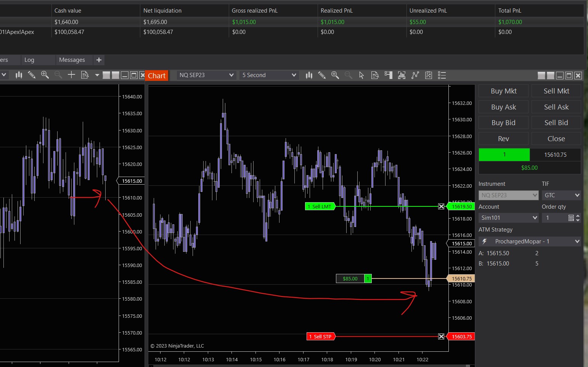Cancel the Sell LMT order with X
The height and width of the screenshot is (367, 588).
441,206
